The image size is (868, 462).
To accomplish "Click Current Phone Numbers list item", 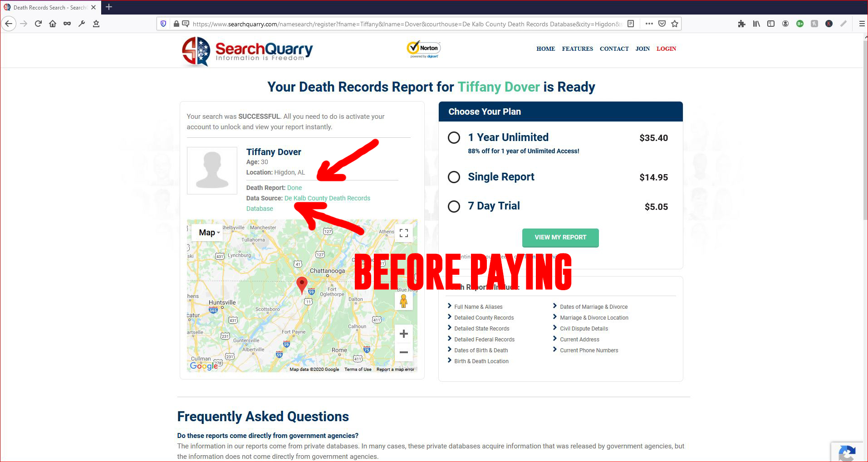I will 589,350.
